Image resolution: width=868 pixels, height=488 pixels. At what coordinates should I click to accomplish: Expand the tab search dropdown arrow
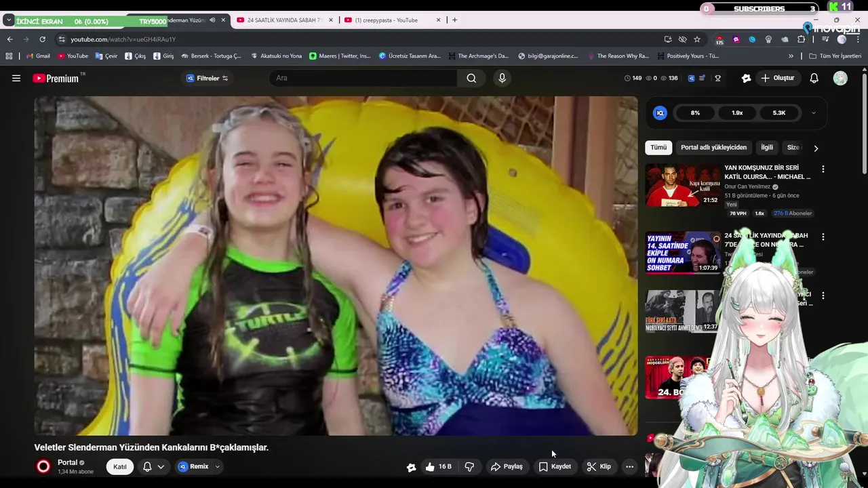9,20
